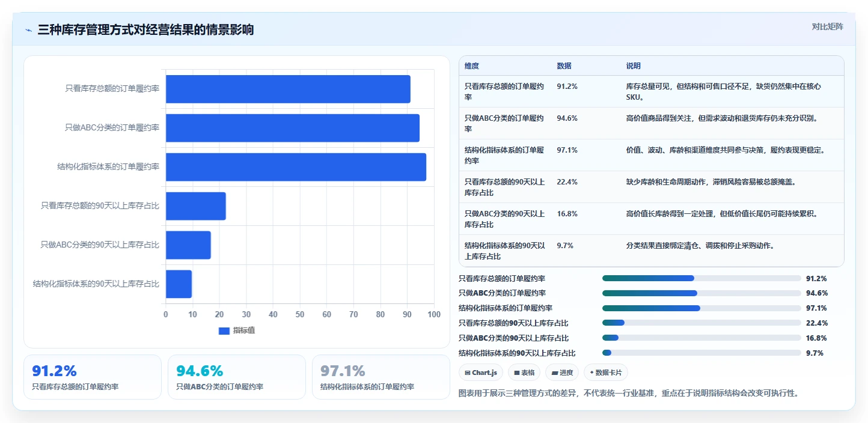
Task: Select the 表格 chip
Action: click(x=524, y=373)
